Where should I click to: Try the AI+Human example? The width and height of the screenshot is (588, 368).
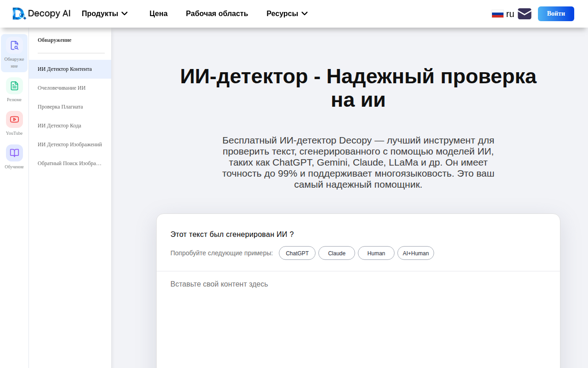coord(416,253)
